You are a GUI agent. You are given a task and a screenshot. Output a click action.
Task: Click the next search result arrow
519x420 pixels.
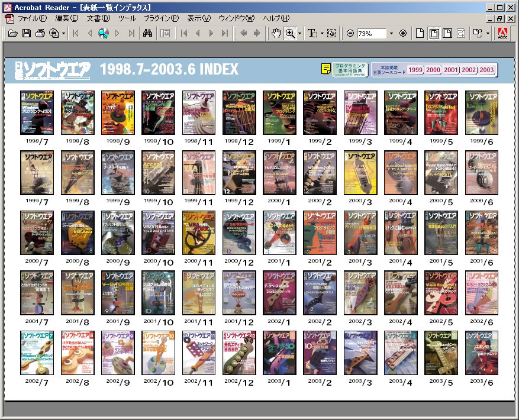tap(117, 33)
